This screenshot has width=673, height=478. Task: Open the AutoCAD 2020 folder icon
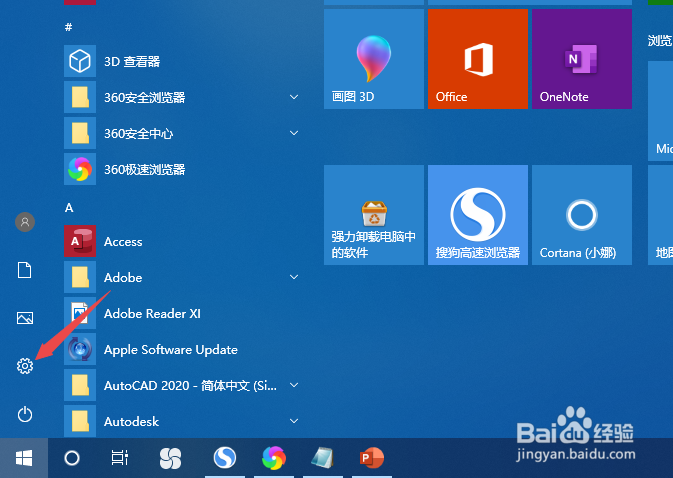(x=80, y=385)
